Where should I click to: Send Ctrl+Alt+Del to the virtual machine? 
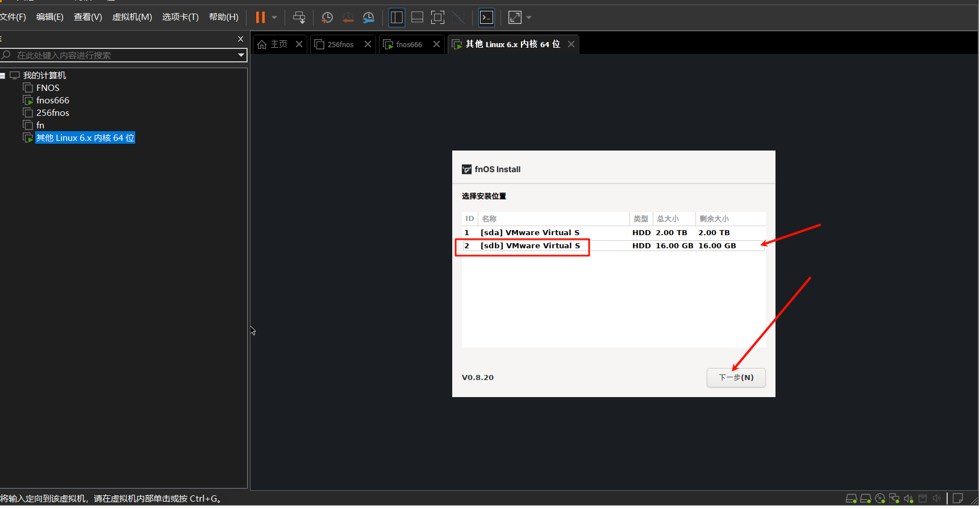pos(299,18)
